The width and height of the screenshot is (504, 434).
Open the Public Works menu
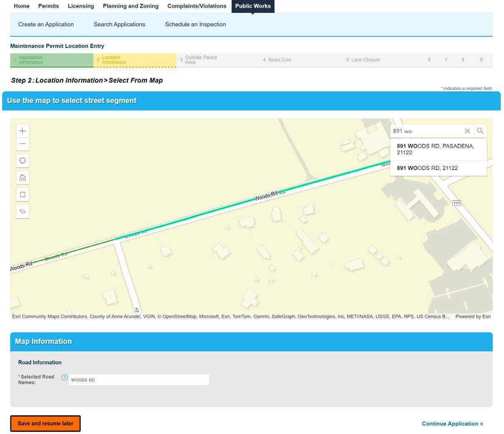click(x=253, y=6)
